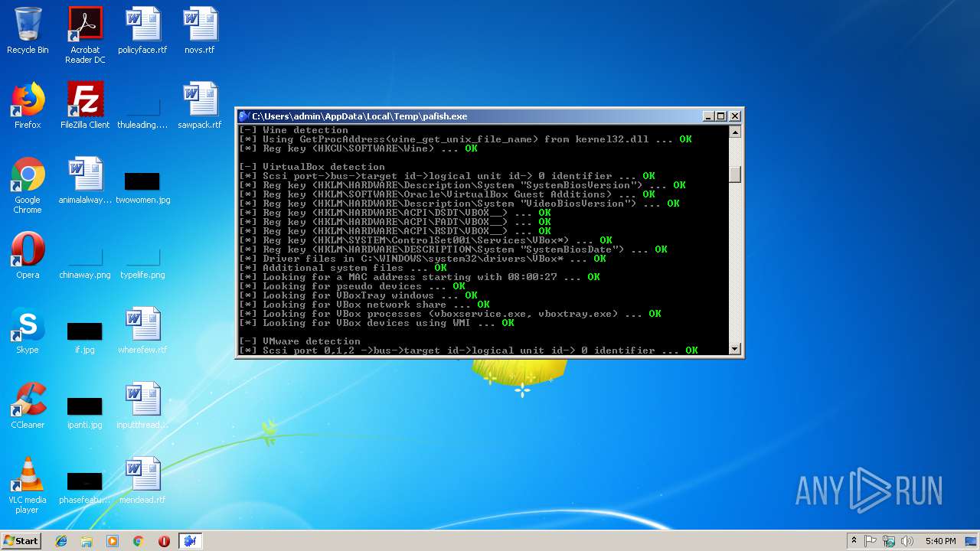Launch Acrobat Reader DC shortcut

tap(85, 34)
